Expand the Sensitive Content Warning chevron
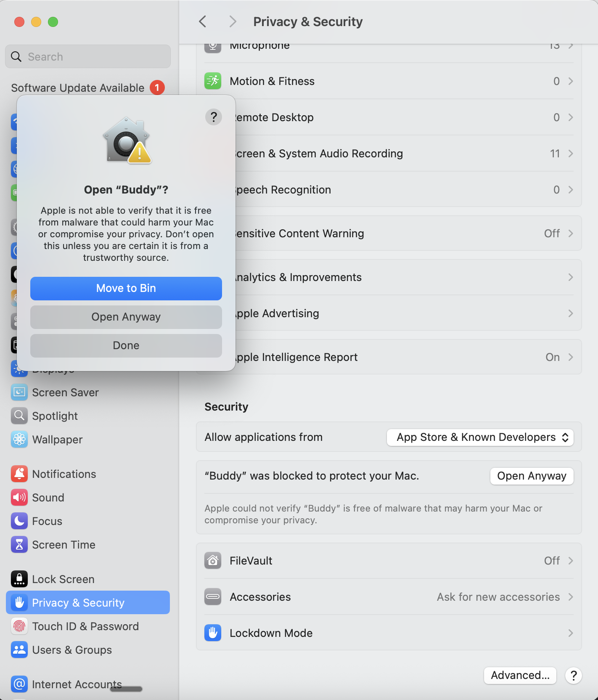The width and height of the screenshot is (598, 700). coord(571,233)
